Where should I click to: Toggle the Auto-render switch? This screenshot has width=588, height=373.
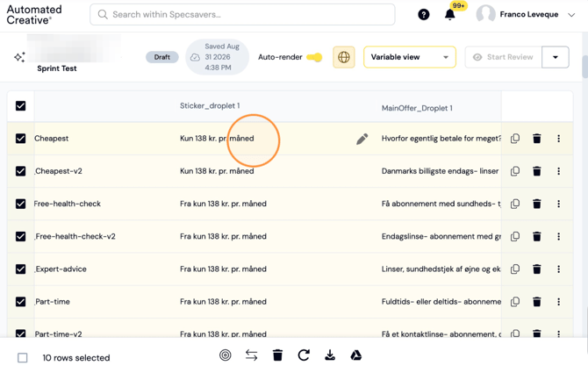point(314,57)
